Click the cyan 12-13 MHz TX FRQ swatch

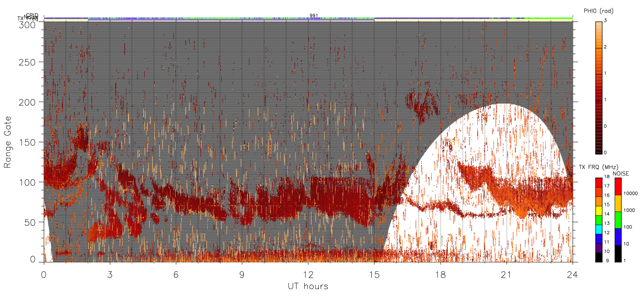pos(599,229)
